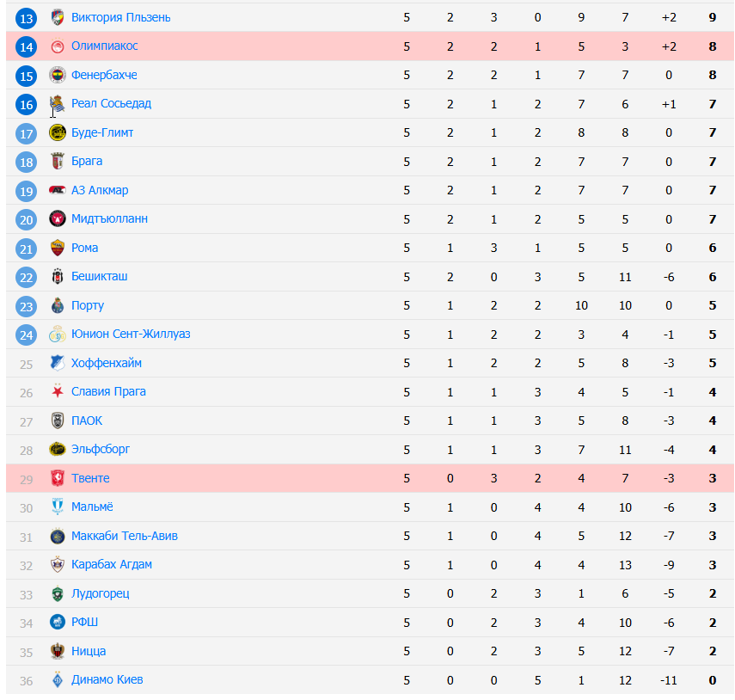Click the Slavia Prague red star logo
Viewport: 735px width, 700px height.
[x=58, y=392]
